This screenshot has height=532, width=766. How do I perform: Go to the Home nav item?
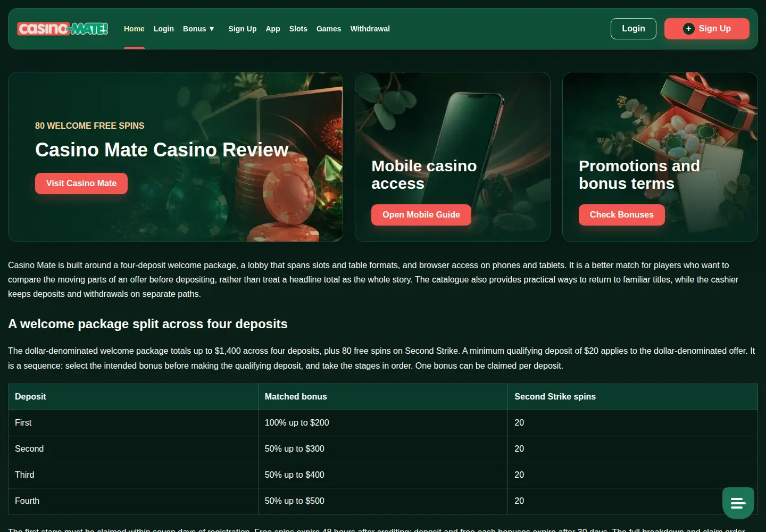(x=134, y=29)
